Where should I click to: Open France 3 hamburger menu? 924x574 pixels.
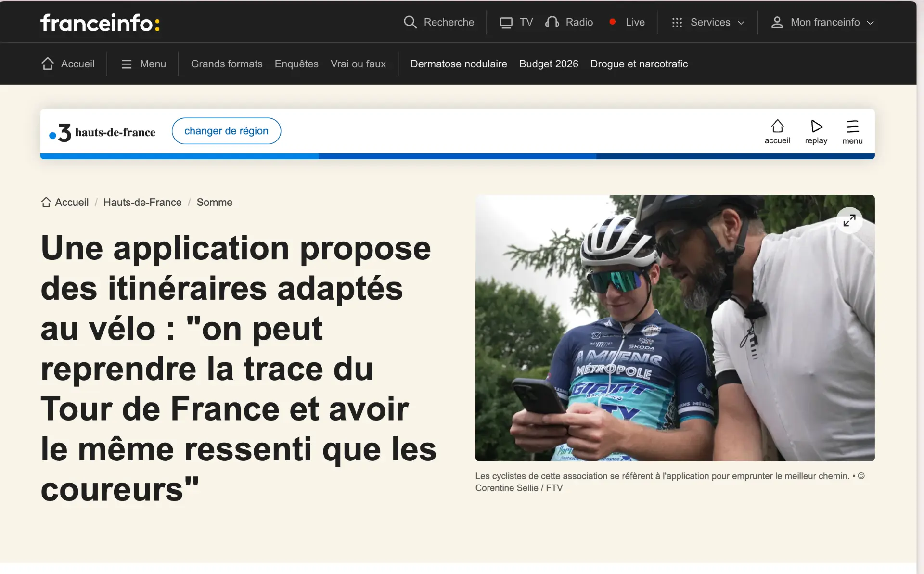[x=852, y=127]
